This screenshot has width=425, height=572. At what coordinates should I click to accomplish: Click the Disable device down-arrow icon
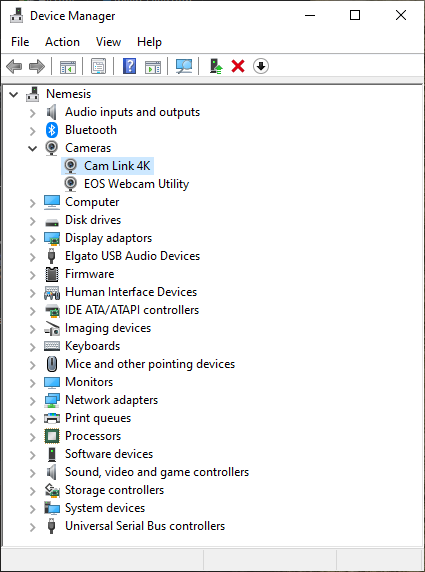click(261, 66)
